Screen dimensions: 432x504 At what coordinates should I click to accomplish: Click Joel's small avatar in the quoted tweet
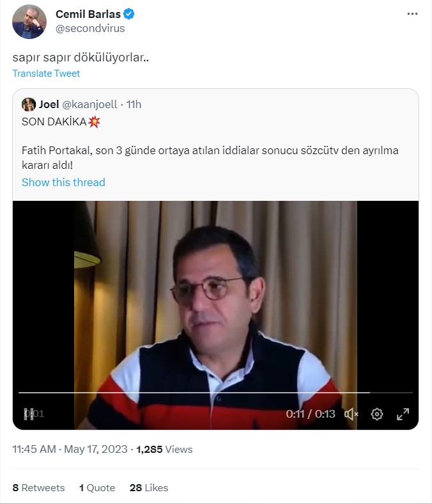tap(29, 104)
